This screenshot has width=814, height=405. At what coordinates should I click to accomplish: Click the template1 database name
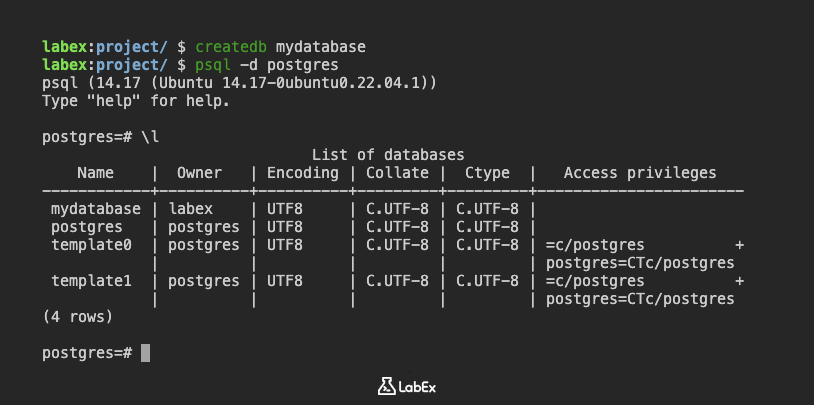(x=92, y=281)
